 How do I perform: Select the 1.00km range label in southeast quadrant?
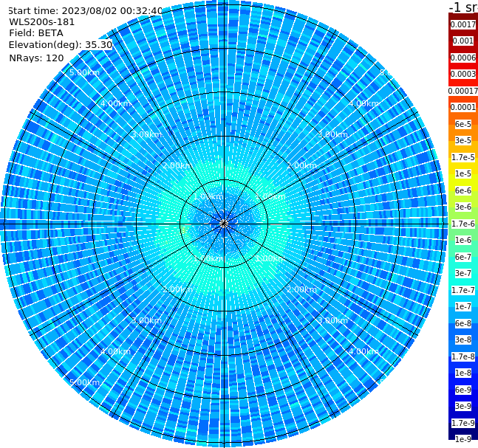(270, 258)
